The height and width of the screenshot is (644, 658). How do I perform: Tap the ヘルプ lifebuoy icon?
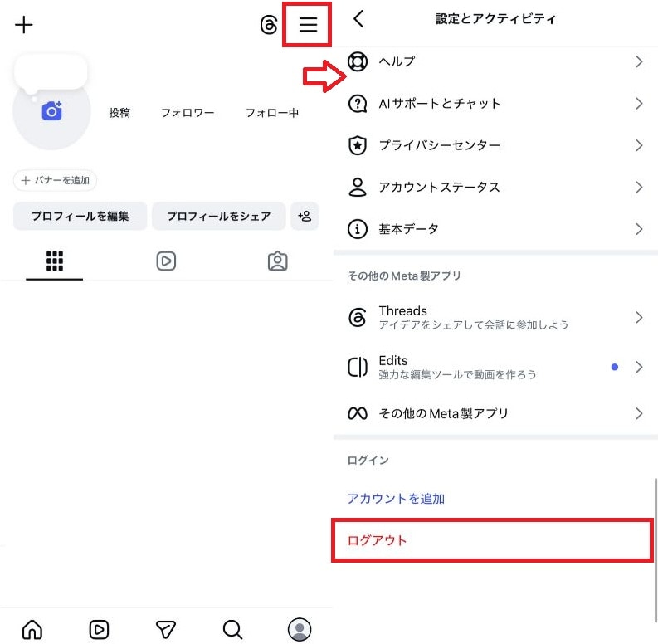coord(358,61)
